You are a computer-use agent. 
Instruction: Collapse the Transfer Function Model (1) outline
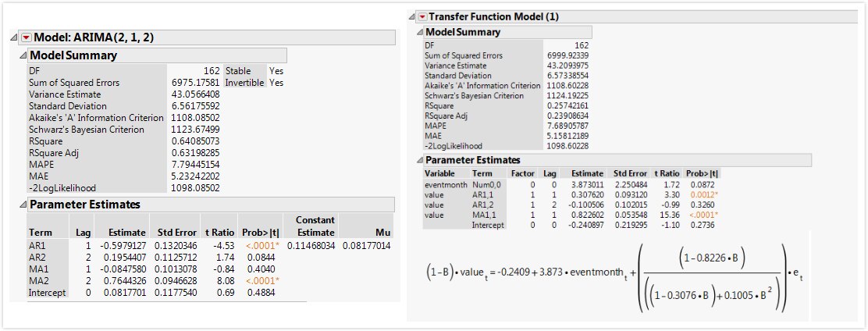click(x=412, y=17)
